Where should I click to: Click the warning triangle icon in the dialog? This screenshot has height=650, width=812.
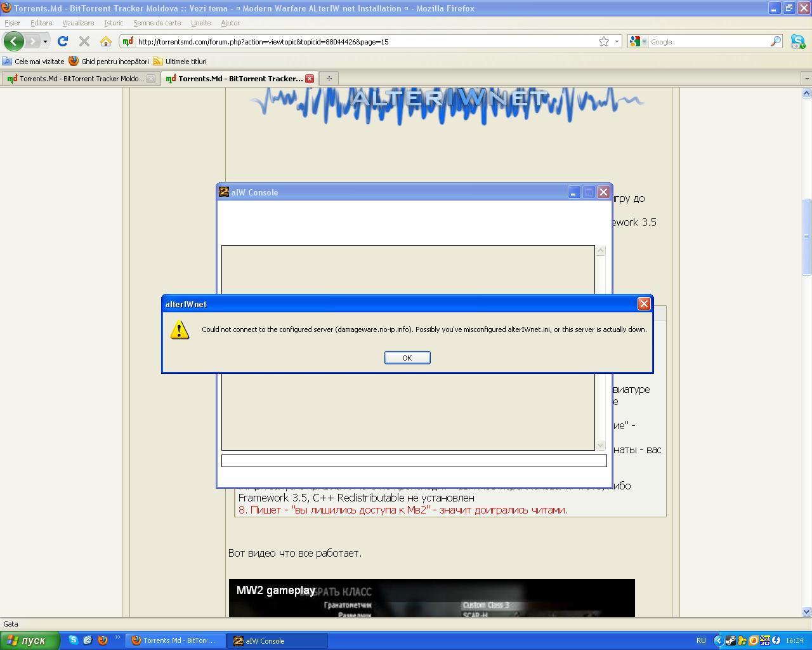tap(180, 329)
